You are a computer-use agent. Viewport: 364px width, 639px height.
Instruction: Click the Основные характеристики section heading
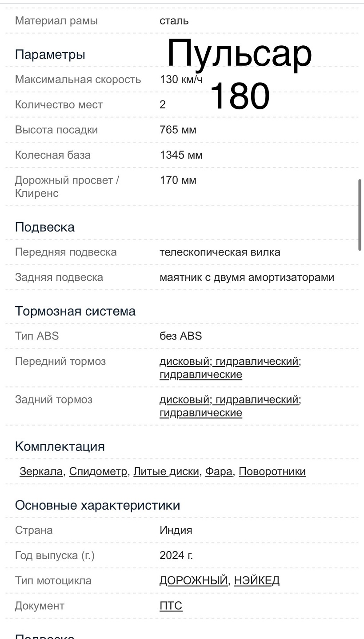click(x=97, y=505)
